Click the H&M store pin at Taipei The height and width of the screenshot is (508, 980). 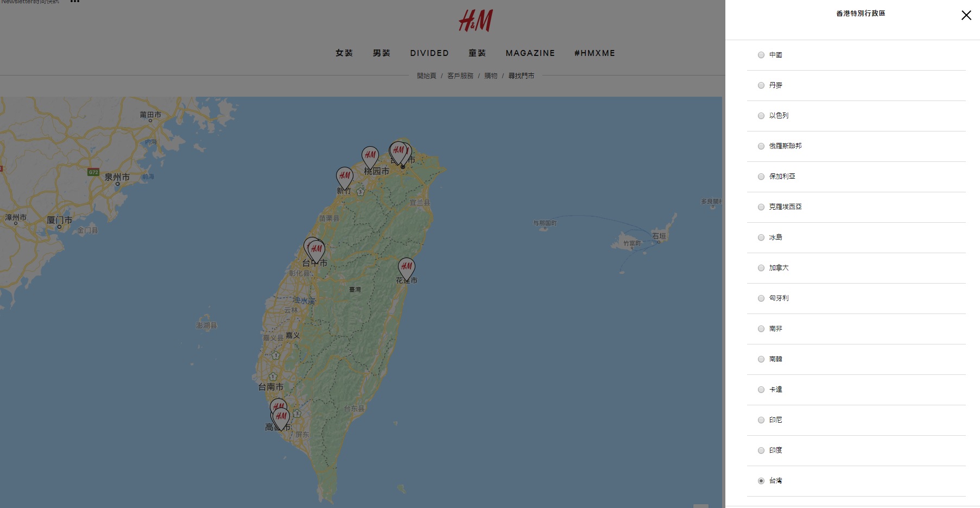pos(400,152)
